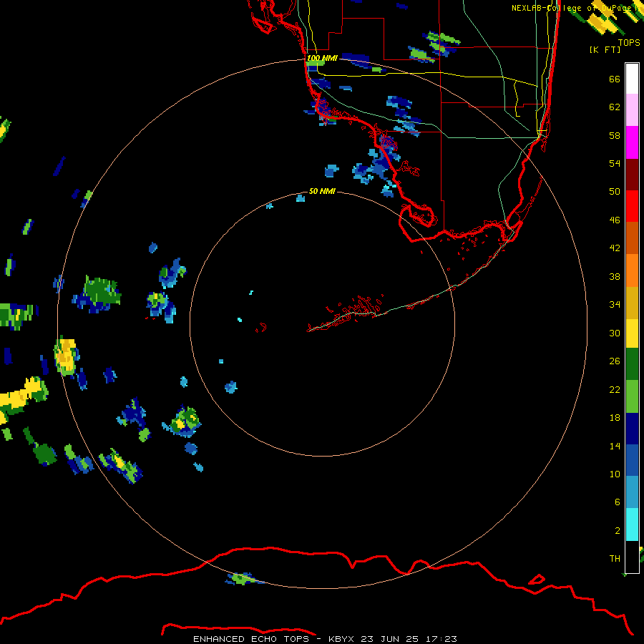
Task: Click the dark red 54 legend swatch
Action: (x=632, y=174)
